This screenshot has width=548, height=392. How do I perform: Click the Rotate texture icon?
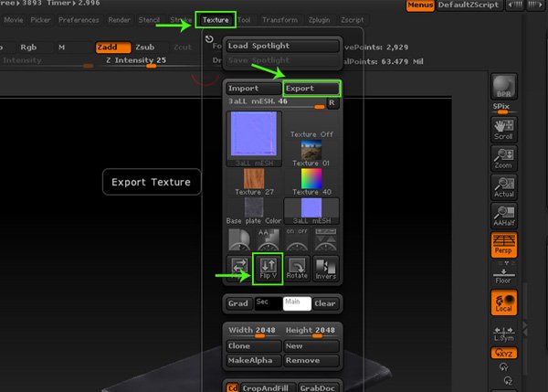click(x=297, y=269)
